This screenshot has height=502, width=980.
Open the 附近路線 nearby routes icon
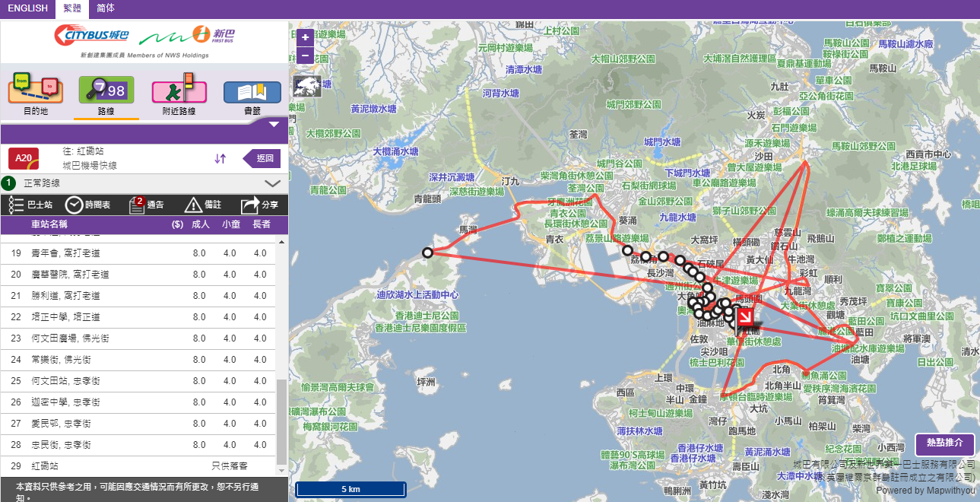point(179,91)
